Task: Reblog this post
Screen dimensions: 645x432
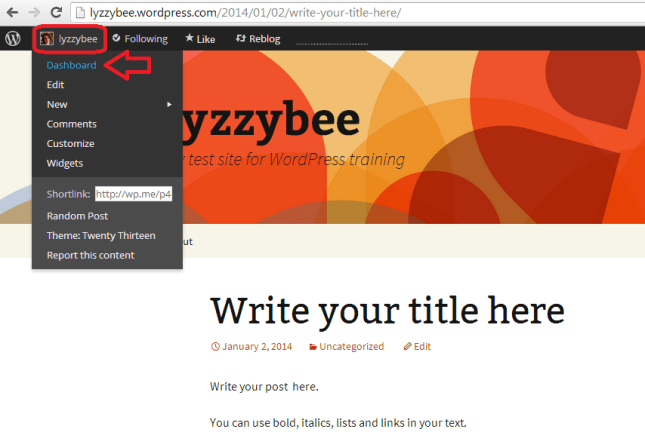Action: click(257, 39)
